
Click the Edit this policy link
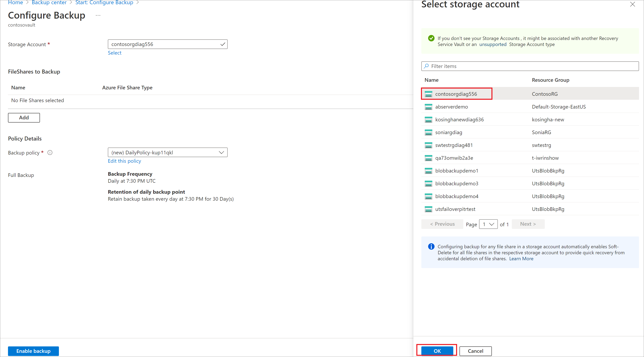pyautogui.click(x=124, y=161)
